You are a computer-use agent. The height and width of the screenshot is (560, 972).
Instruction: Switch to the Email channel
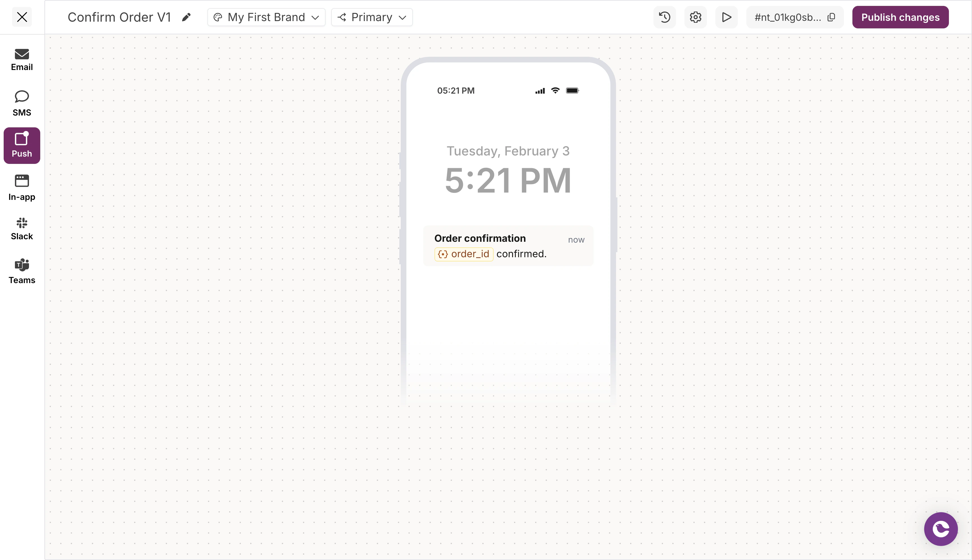click(x=22, y=59)
